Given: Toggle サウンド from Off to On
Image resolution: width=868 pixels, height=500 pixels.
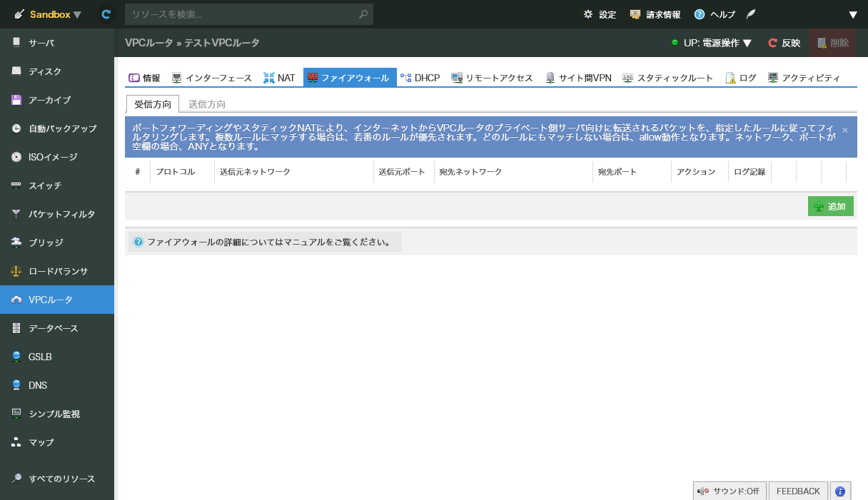Looking at the screenshot, I should (730, 491).
